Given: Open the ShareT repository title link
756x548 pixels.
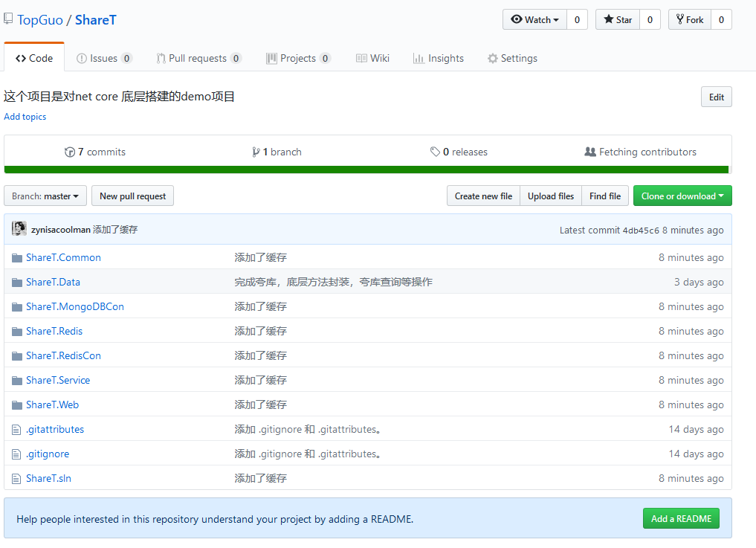Looking at the screenshot, I should (x=95, y=20).
